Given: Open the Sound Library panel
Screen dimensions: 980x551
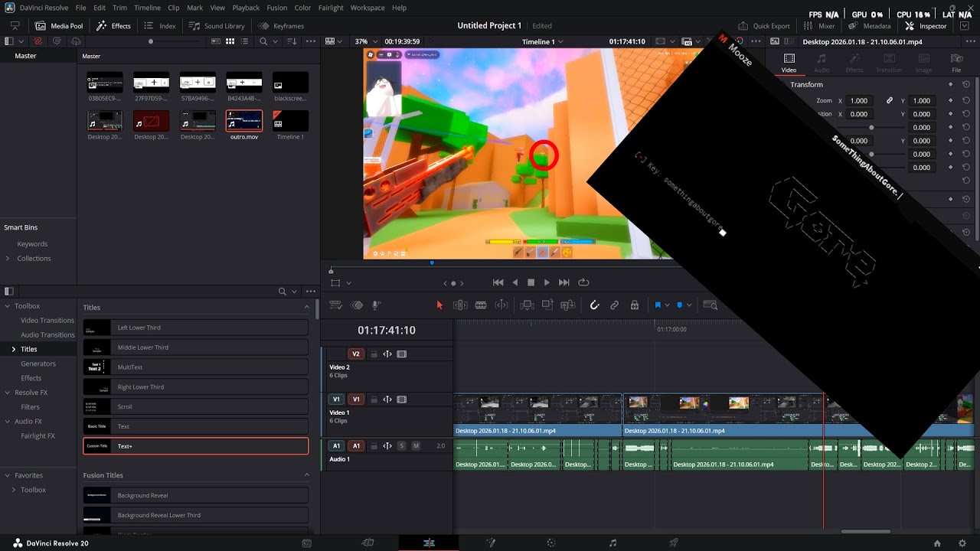Looking at the screenshot, I should [217, 26].
